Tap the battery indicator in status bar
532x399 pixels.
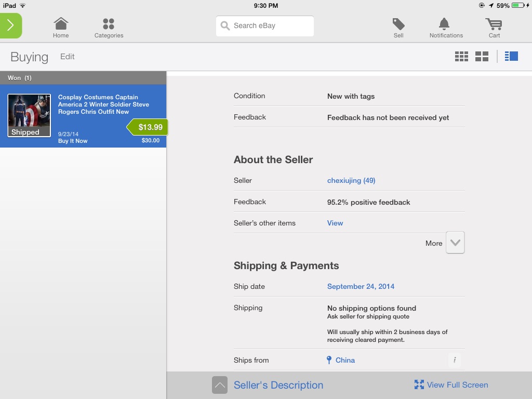(x=519, y=5)
